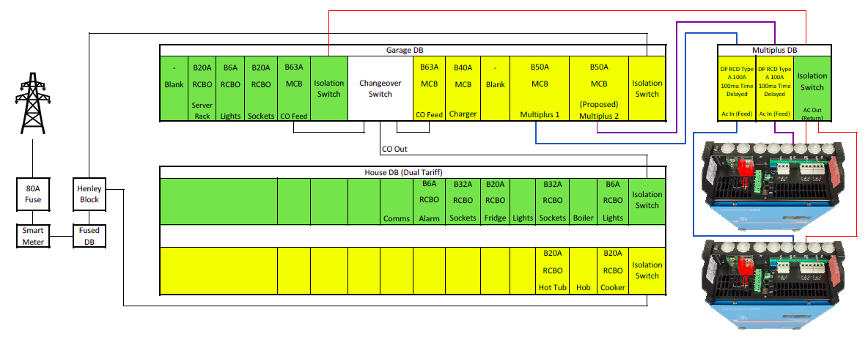
Task: Click the B40A MCB Charger cell
Action: 463,89
